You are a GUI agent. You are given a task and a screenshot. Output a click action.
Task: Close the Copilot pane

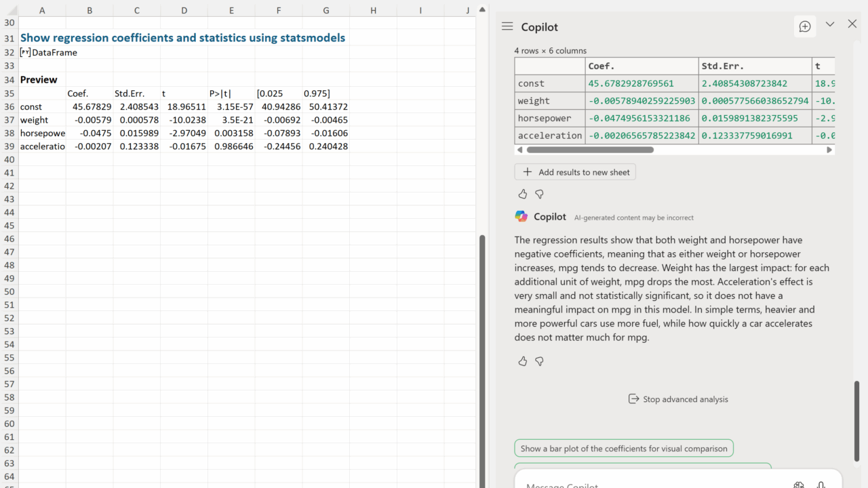click(852, 24)
